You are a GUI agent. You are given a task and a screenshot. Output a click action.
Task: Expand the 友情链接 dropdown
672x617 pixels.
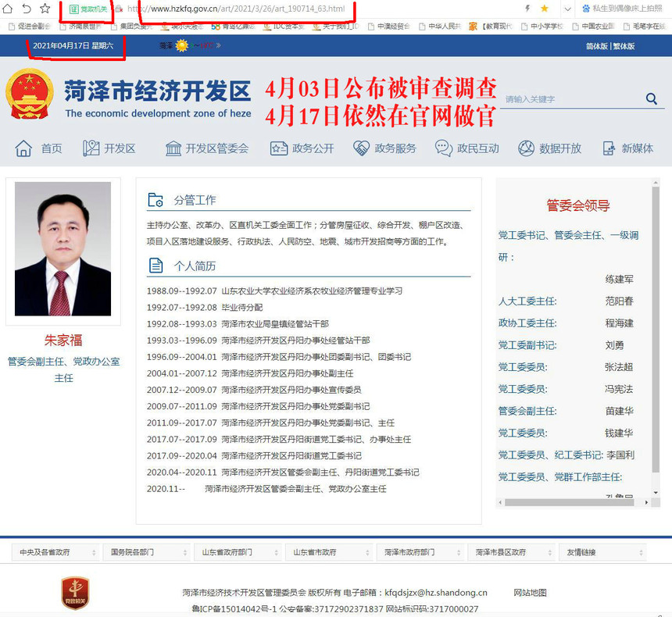603,552
